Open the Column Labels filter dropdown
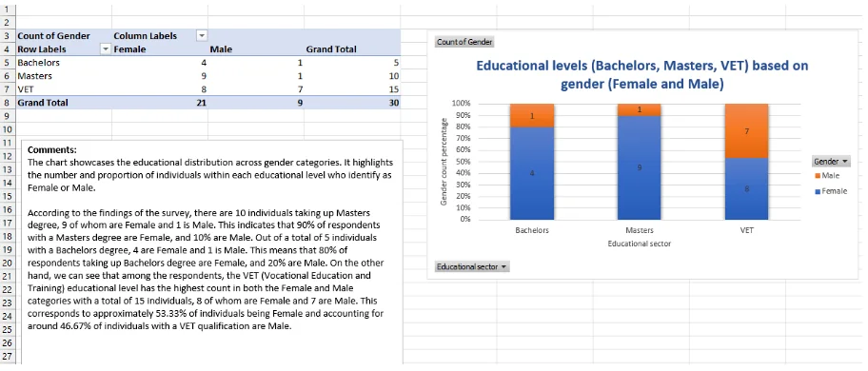Image resolution: width=868 pixels, height=371 pixels. pos(202,36)
